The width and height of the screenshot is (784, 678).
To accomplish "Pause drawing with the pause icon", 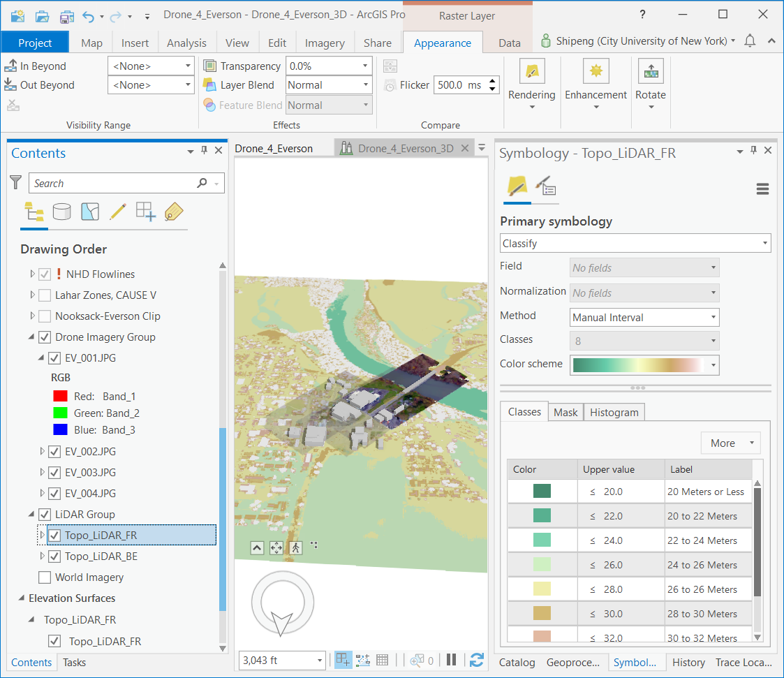I will point(451,660).
